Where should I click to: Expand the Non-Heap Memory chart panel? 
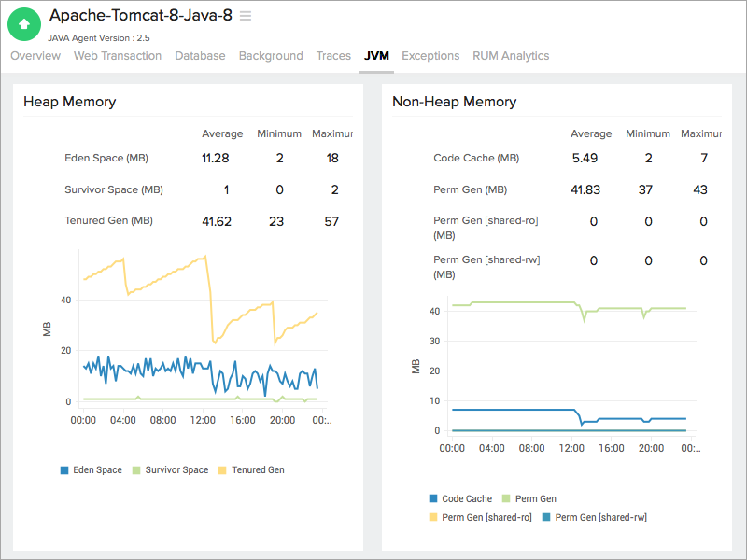click(454, 102)
